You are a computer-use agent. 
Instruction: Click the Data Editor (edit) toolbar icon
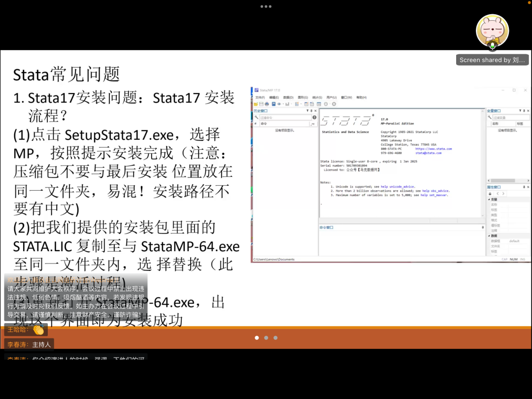point(306,104)
